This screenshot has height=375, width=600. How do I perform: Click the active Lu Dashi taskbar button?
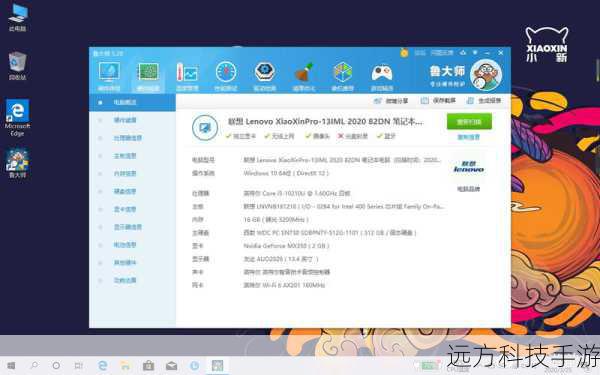(217, 366)
